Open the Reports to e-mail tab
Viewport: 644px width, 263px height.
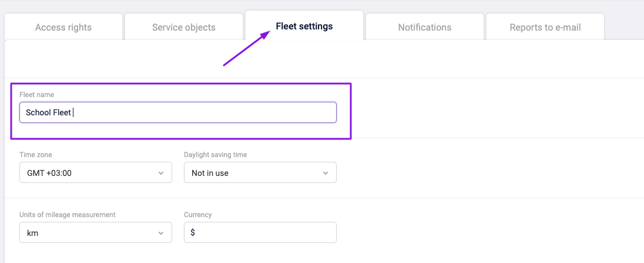[544, 27]
